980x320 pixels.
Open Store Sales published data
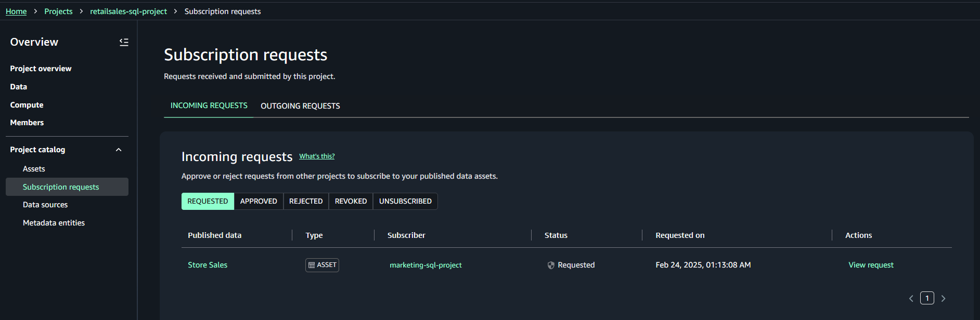click(208, 265)
